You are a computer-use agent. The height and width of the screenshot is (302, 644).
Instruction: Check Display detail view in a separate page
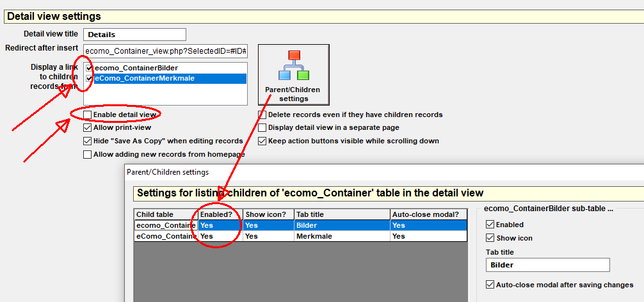[262, 127]
